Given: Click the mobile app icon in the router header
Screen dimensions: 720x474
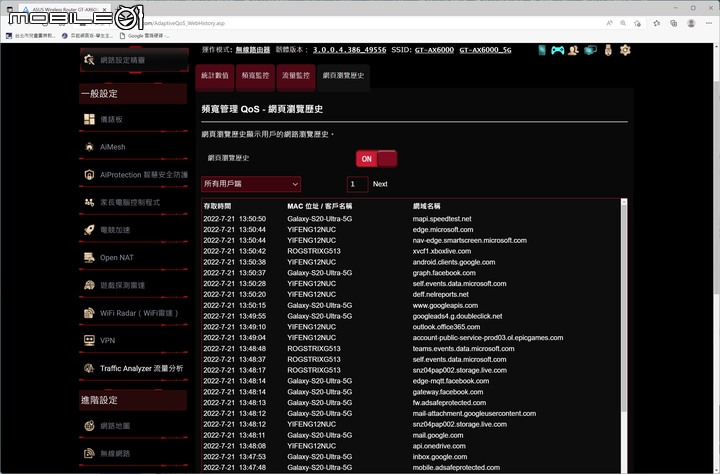Looking at the screenshot, I should (x=542, y=50).
